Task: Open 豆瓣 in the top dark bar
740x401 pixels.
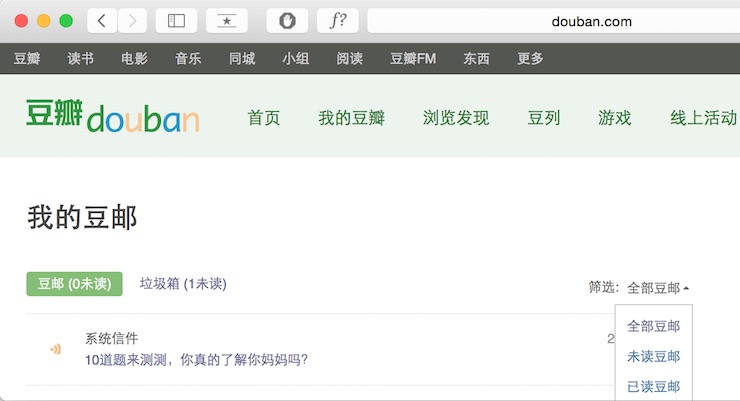Action: [27, 58]
